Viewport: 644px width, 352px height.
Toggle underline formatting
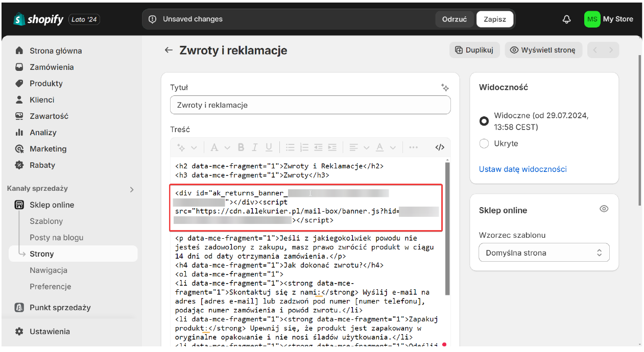(x=269, y=147)
